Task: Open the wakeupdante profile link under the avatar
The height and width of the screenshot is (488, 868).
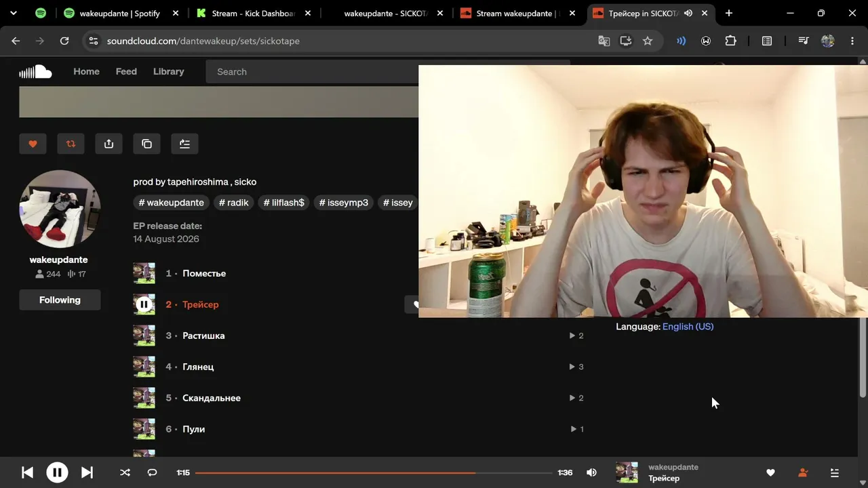Action: tap(58, 260)
